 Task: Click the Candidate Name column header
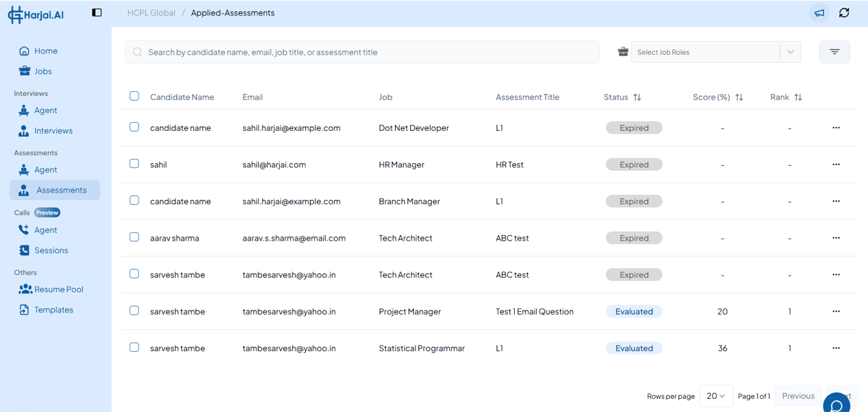(182, 97)
